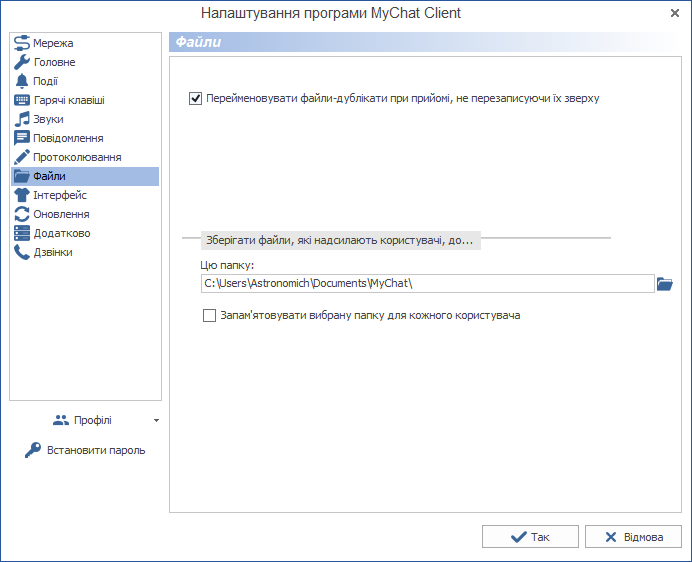Select the Оновлення label
Screen dimensions: 692x562
[x=61, y=214]
